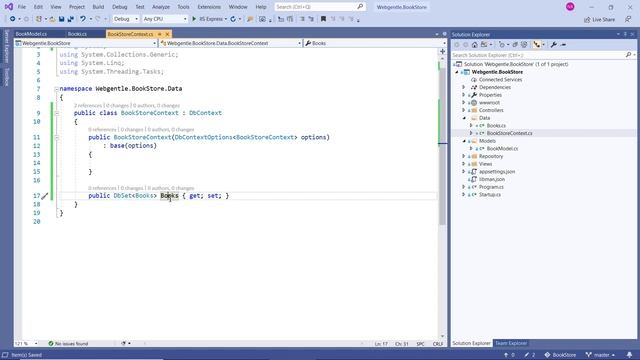Screen dimensions: 640x360
Task: Expand the Views folder
Action: point(464,164)
